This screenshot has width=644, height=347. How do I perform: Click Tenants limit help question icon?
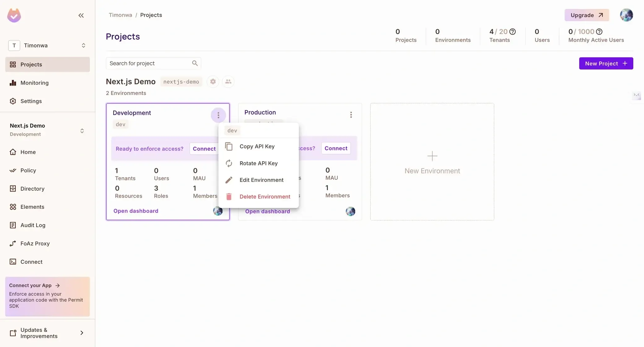click(513, 32)
